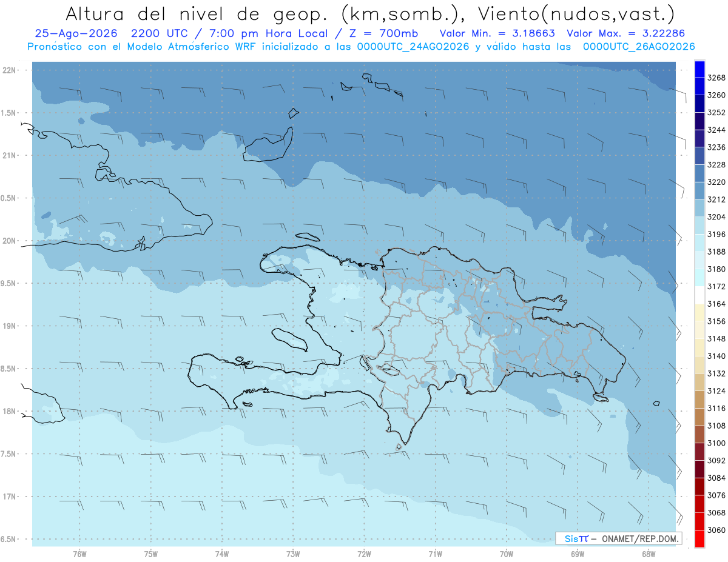
Task: Click the legend swatch between 3212 and 3204
Action: click(x=699, y=208)
